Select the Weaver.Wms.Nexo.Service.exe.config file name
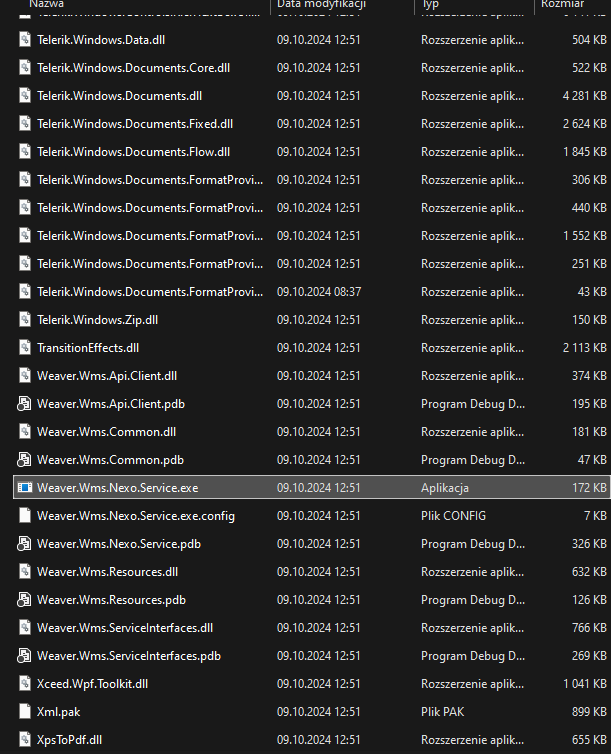 pyautogui.click(x=136, y=516)
